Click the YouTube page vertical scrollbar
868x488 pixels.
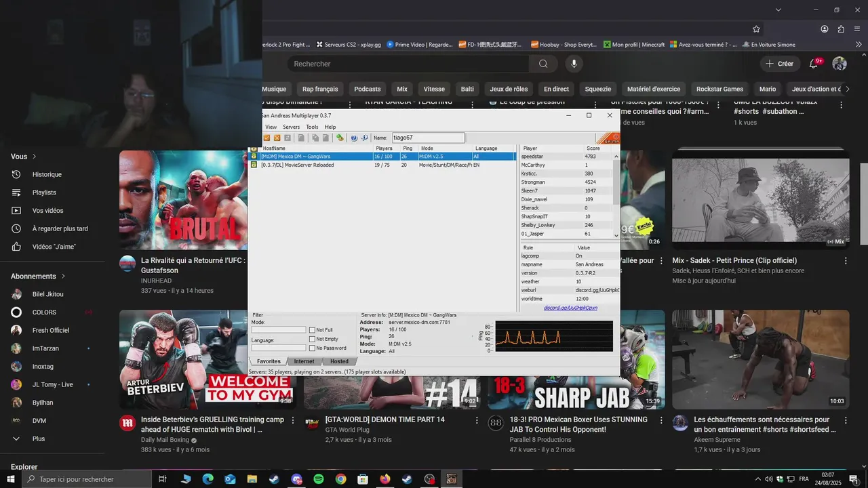tap(864, 203)
